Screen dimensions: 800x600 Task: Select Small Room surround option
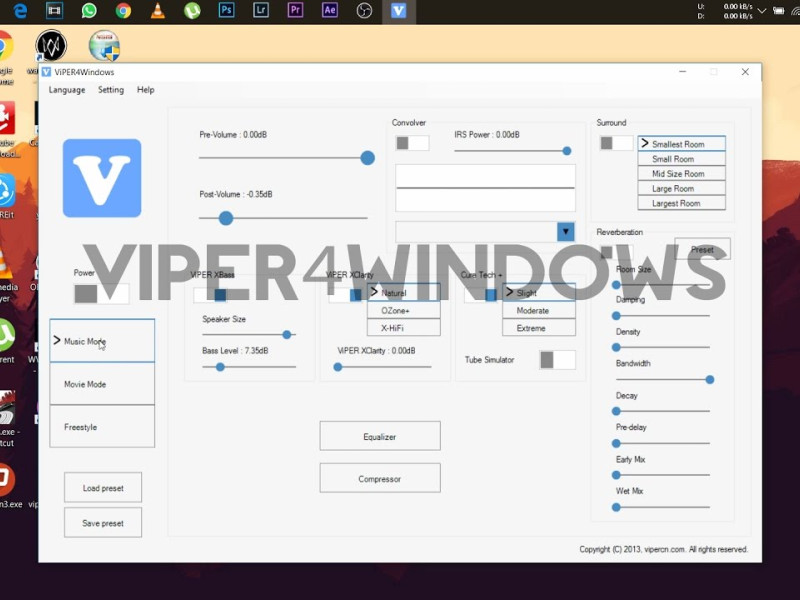click(681, 159)
